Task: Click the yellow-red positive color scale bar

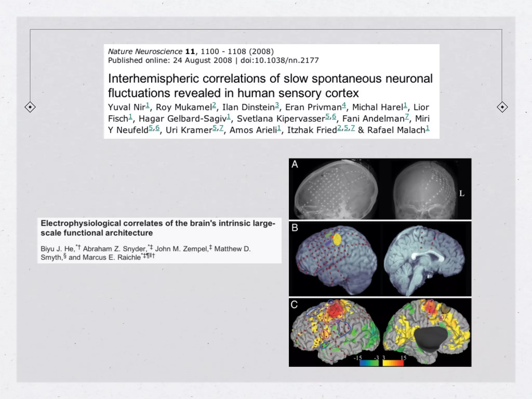Action: pyautogui.click(x=393, y=363)
